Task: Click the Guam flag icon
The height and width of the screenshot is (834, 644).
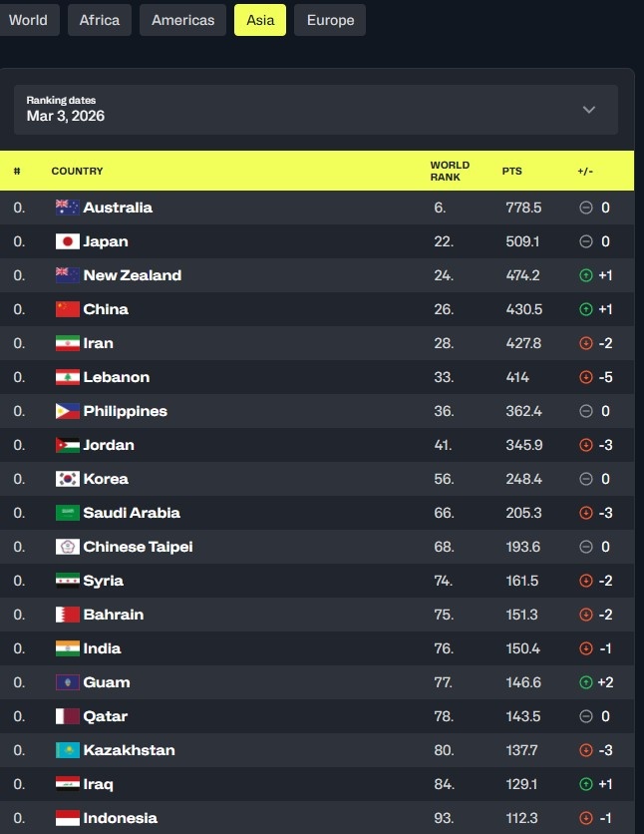Action: [67, 682]
